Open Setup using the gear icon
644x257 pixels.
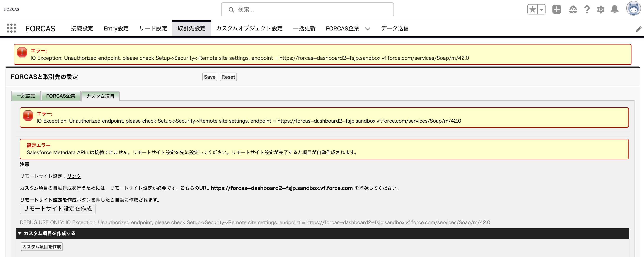click(x=601, y=9)
